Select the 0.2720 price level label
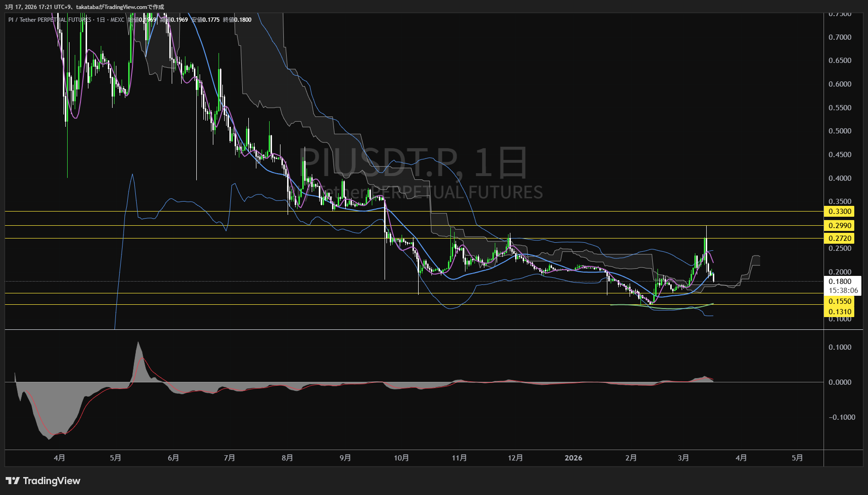 pyautogui.click(x=840, y=239)
